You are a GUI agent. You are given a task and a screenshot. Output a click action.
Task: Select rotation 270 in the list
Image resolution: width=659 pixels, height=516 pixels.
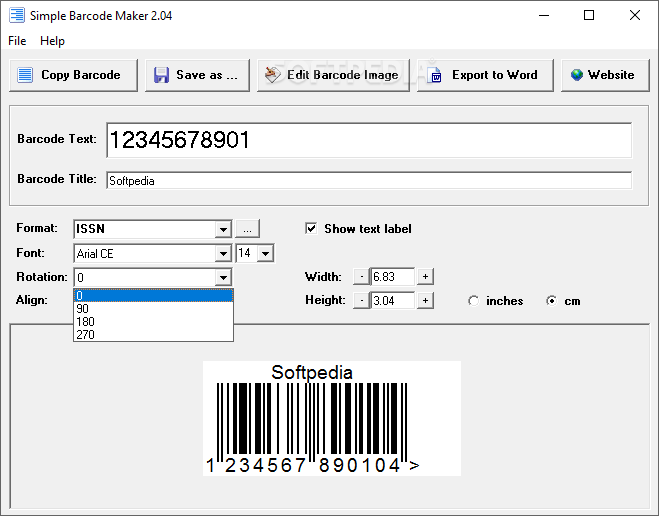coord(153,334)
